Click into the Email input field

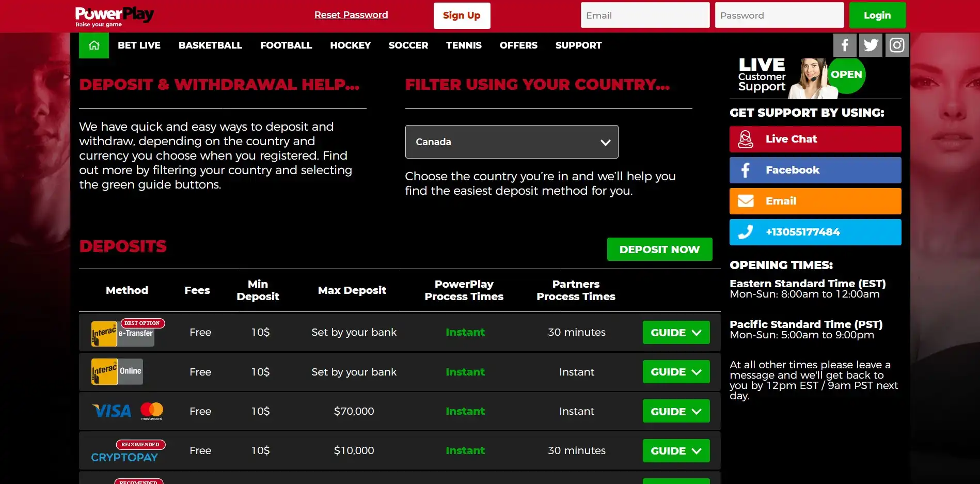coord(644,15)
